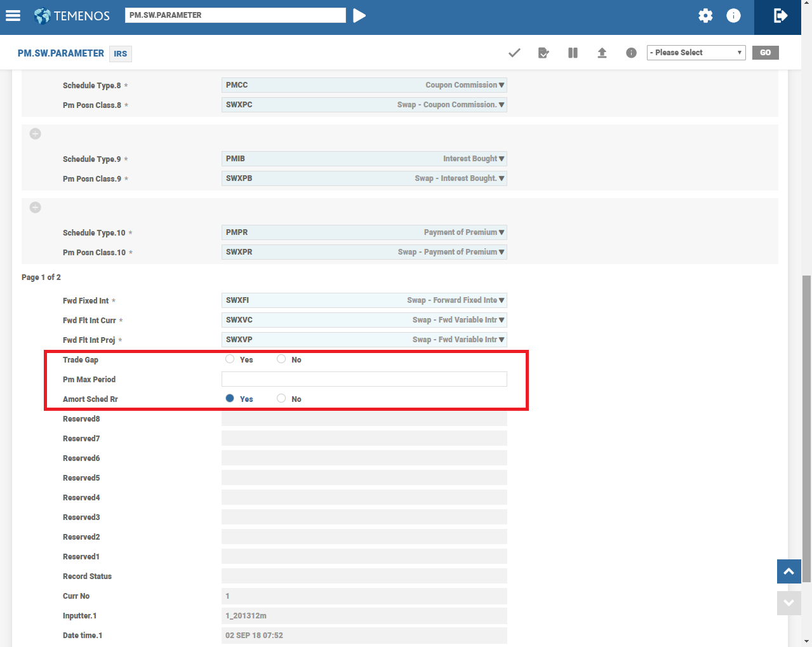Select No for Trade Gap
The width and height of the screenshot is (812, 647).
[x=281, y=359]
